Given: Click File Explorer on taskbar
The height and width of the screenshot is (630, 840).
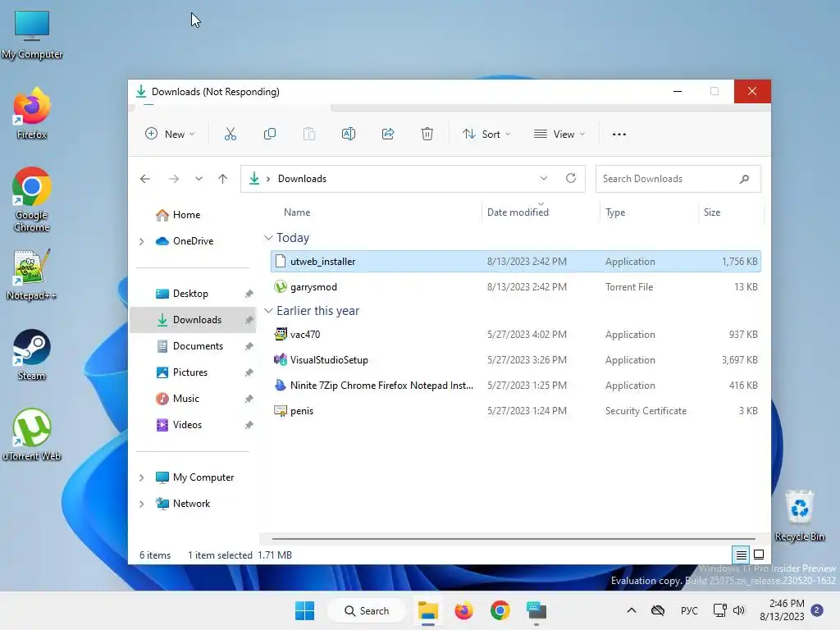Looking at the screenshot, I should [428, 610].
